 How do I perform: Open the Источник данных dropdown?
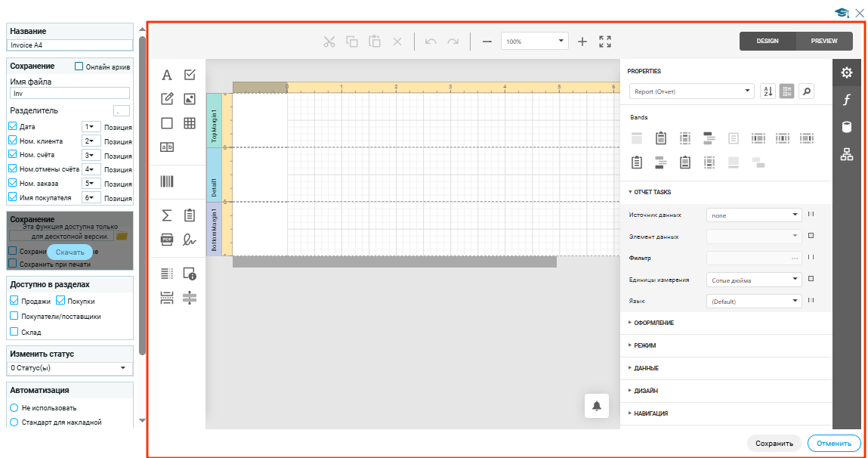click(x=753, y=215)
